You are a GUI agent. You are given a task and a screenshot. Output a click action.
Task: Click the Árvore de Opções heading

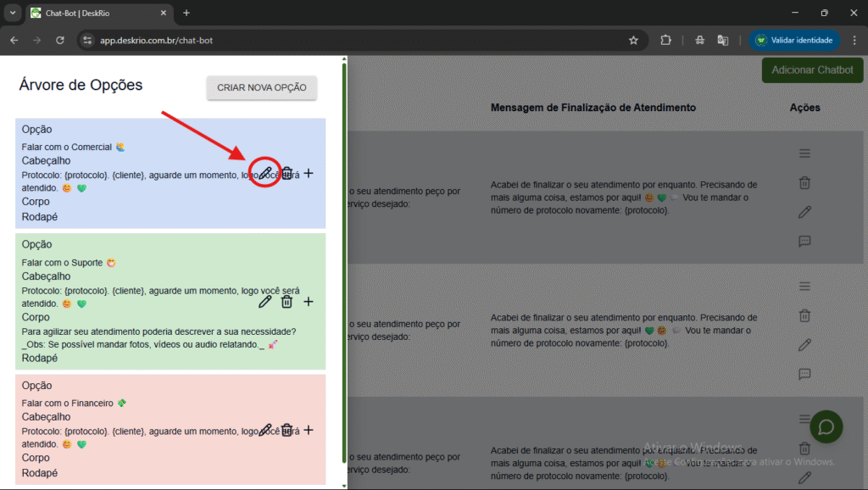pos(81,85)
